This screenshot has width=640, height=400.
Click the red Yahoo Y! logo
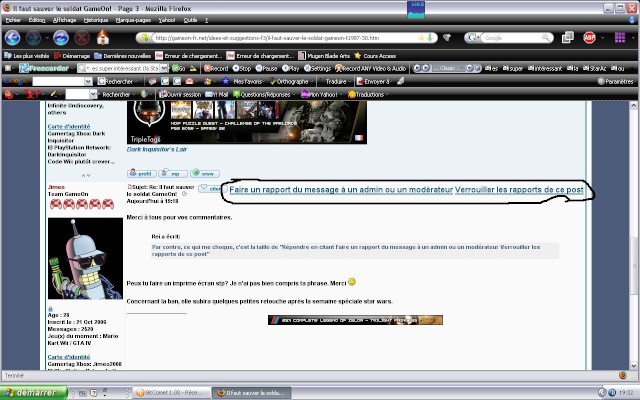31,95
